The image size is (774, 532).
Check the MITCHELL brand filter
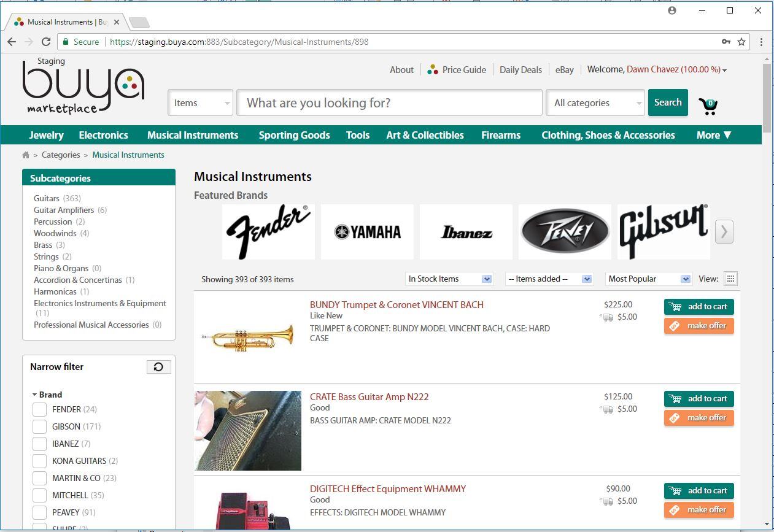[x=39, y=495]
